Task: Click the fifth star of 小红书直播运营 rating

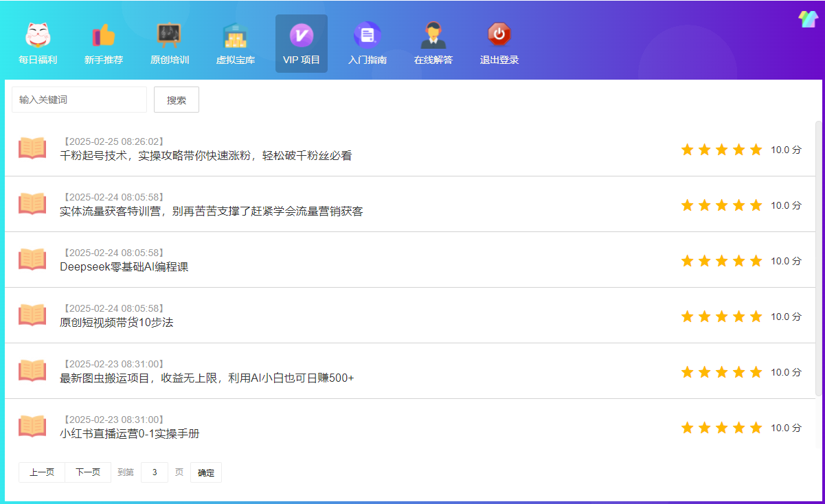Action: click(x=756, y=428)
